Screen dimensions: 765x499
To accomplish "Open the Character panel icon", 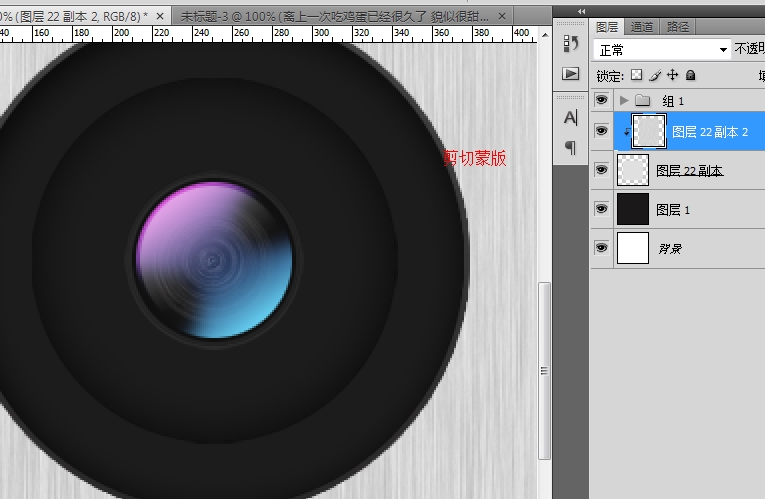I will coord(571,117).
